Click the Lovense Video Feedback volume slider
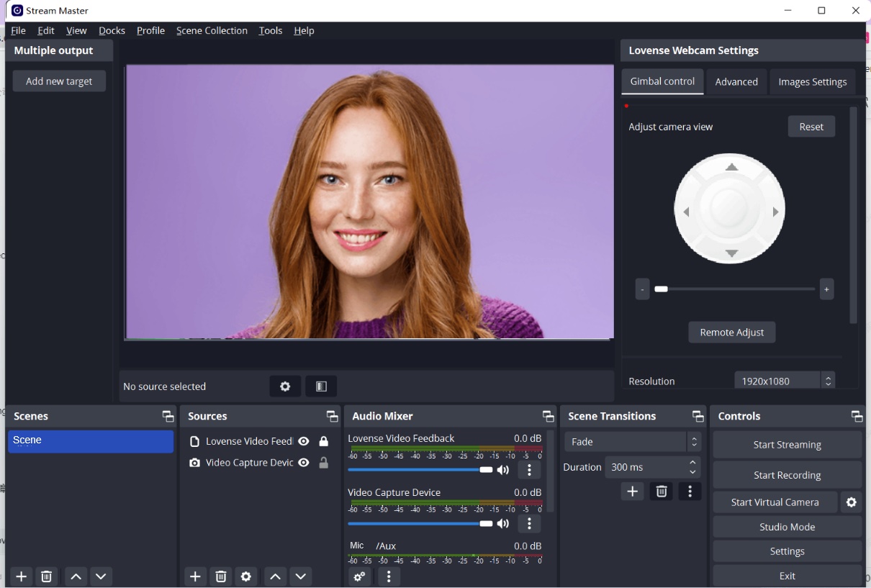Image resolution: width=871 pixels, height=588 pixels. [419, 470]
